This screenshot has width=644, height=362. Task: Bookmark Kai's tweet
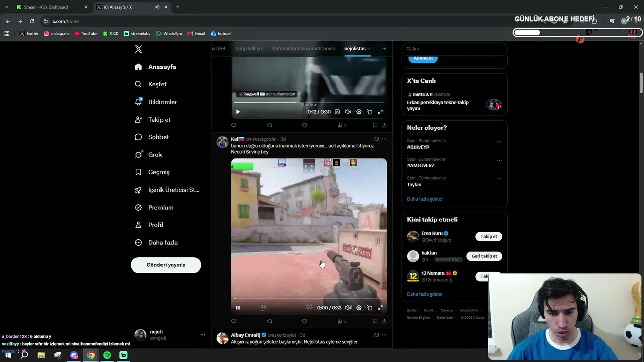375,321
